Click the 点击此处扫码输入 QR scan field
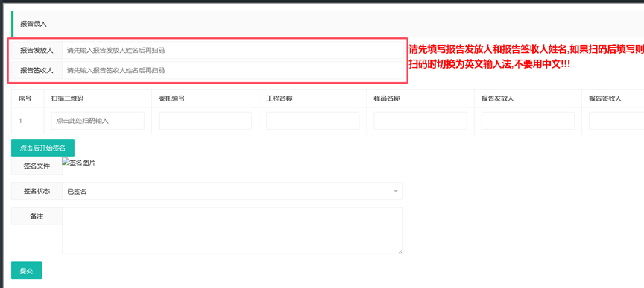 click(x=98, y=121)
